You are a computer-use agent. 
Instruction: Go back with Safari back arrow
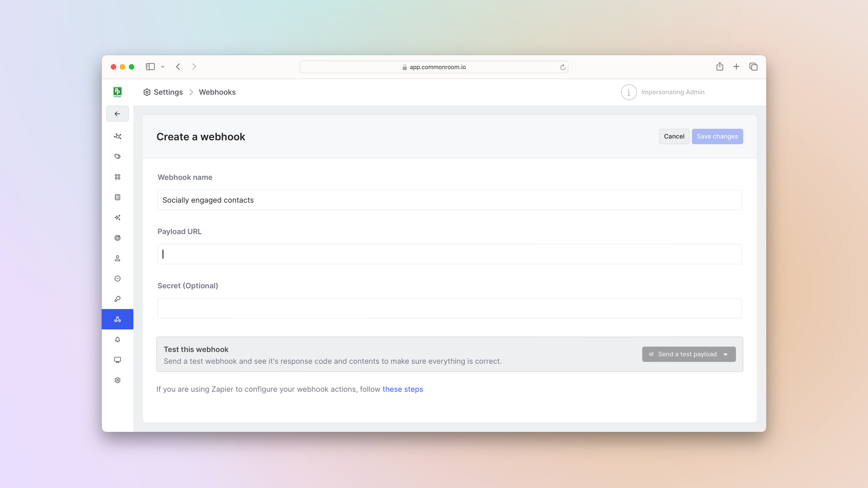(x=178, y=67)
